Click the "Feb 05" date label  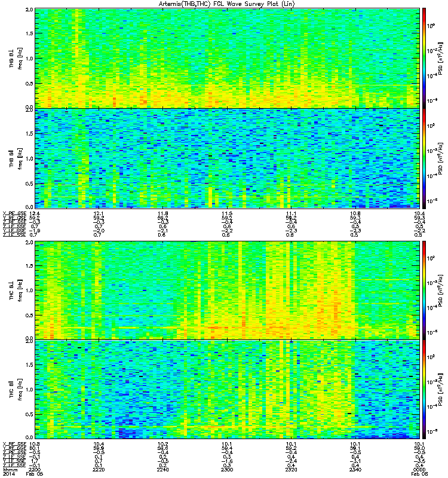[x=35, y=474]
